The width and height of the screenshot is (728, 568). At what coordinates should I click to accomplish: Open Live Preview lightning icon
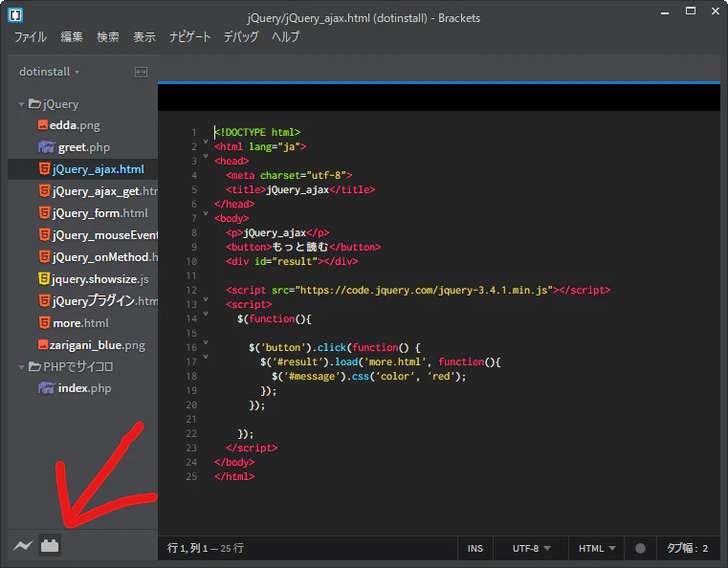point(23,545)
